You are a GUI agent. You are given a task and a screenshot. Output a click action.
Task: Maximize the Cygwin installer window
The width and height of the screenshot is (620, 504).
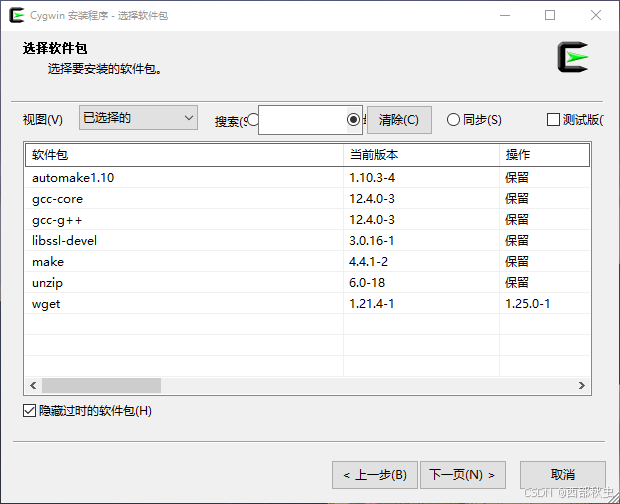pos(550,15)
